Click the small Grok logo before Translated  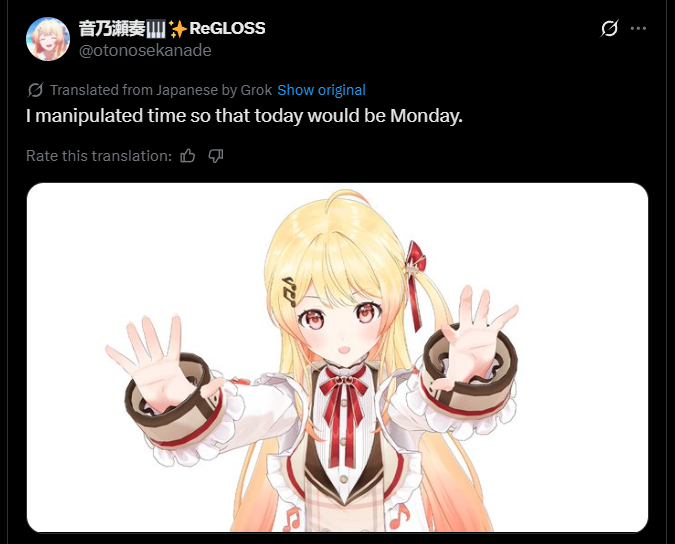(35, 90)
